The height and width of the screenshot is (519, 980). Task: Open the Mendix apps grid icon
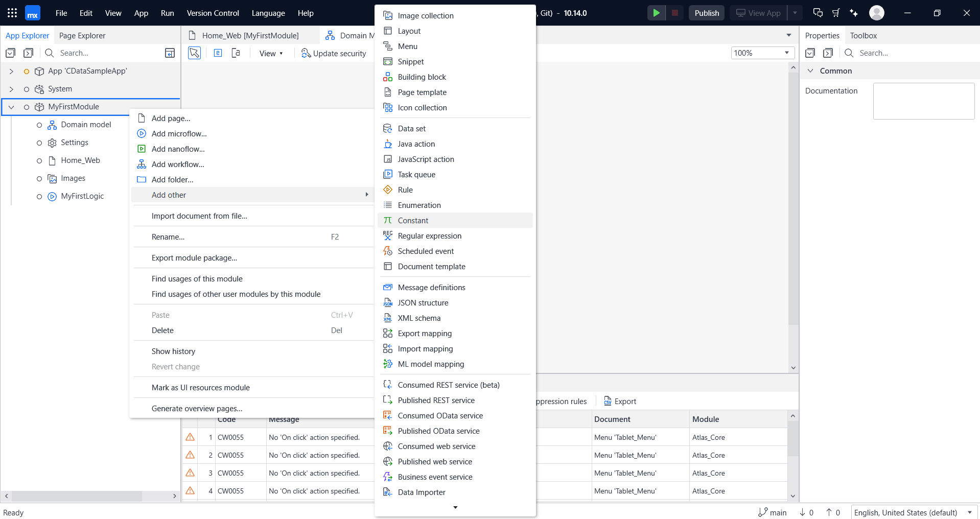(x=12, y=13)
